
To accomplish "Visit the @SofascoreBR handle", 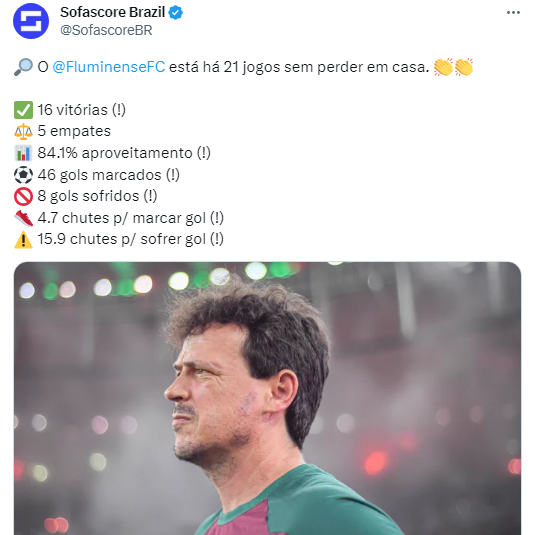I will 106,30.
